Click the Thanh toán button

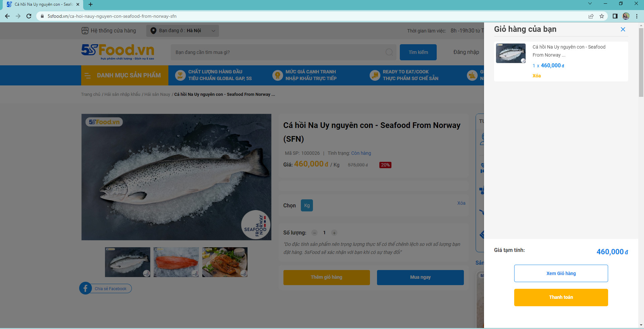(561, 298)
